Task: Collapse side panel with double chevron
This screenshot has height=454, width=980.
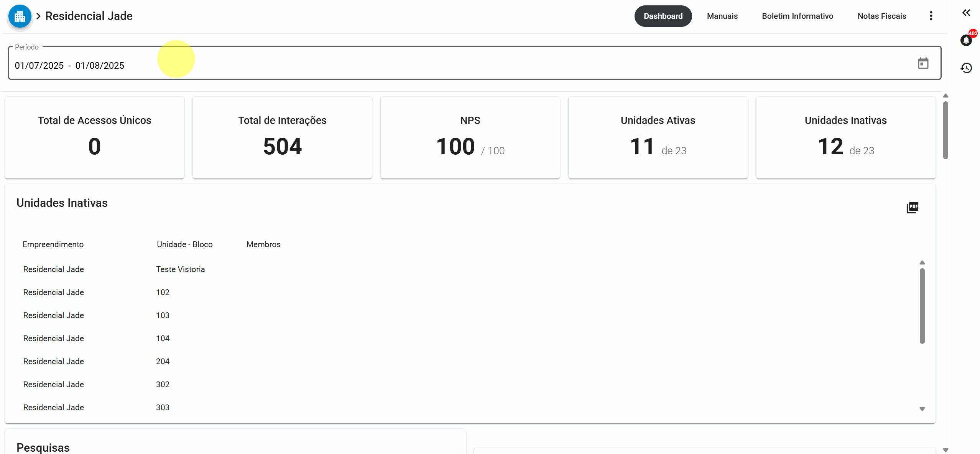Action: coord(966,13)
